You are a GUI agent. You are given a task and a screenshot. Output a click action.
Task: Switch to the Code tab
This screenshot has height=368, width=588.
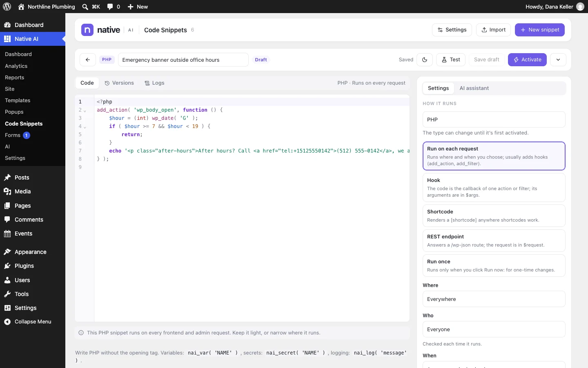click(87, 83)
